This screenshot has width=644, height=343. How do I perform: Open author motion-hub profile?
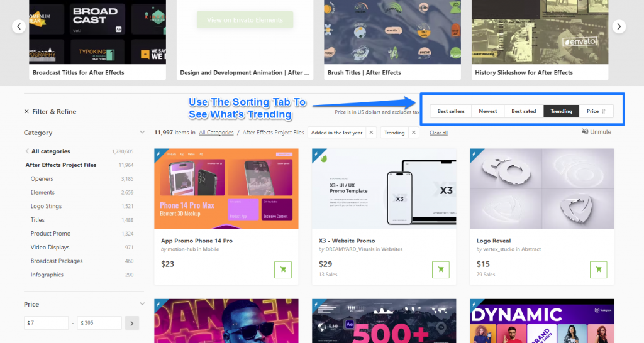pyautogui.click(x=182, y=249)
